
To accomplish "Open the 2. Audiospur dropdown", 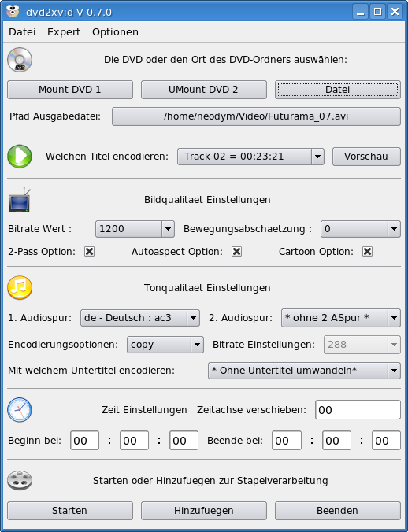I will click(x=341, y=318).
